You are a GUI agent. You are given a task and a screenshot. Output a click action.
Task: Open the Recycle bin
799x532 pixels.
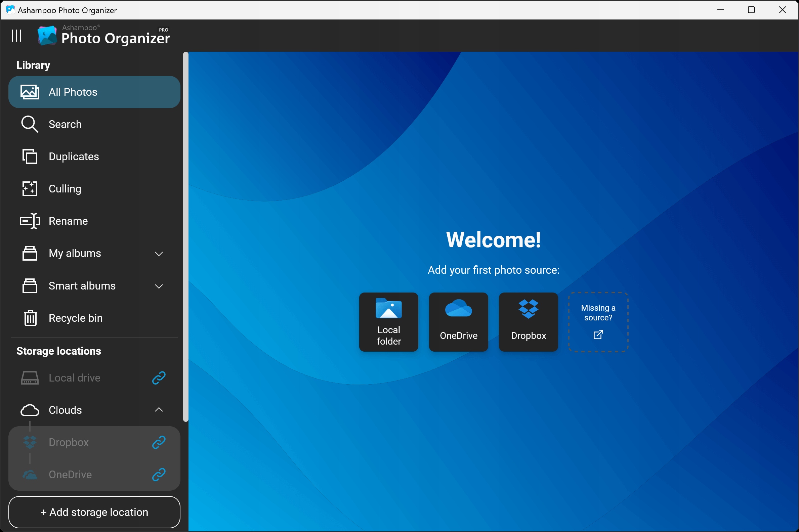[x=75, y=318]
